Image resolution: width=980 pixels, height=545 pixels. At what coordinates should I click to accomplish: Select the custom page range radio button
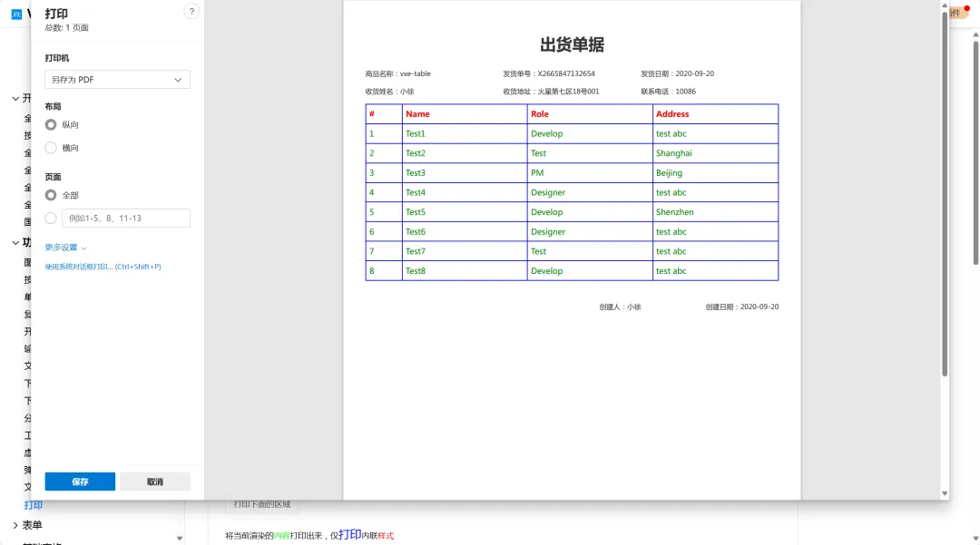[x=51, y=218]
